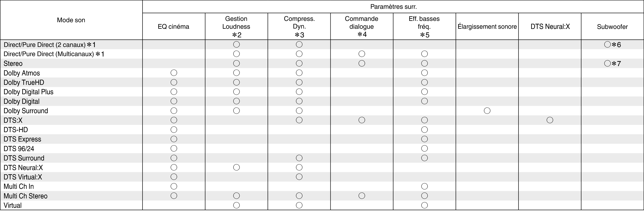This screenshot has height=212, width=644.
Task: Select the DTS:X DTS Neural:X circle
Action: tap(550, 120)
